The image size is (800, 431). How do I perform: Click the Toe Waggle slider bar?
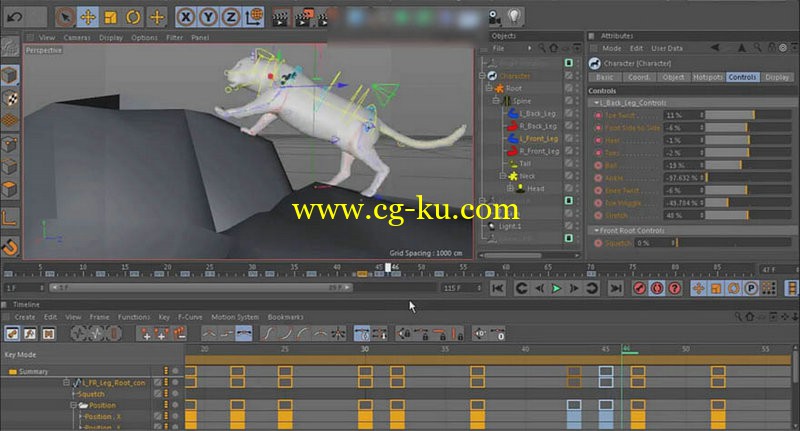(748, 203)
